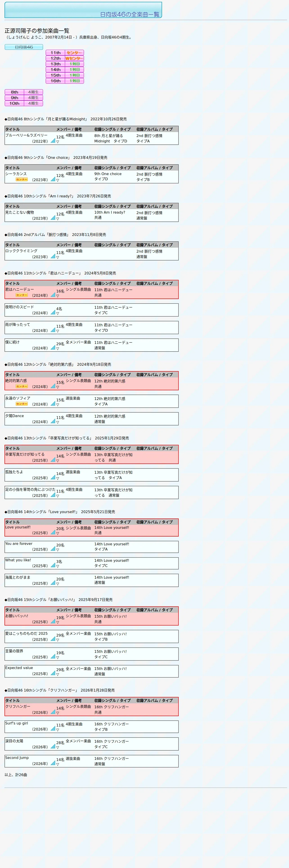This screenshot has height=868, width=289.
Task: Click blue triangle icon in 見たことない魔物 row
Action: pos(53,218)
